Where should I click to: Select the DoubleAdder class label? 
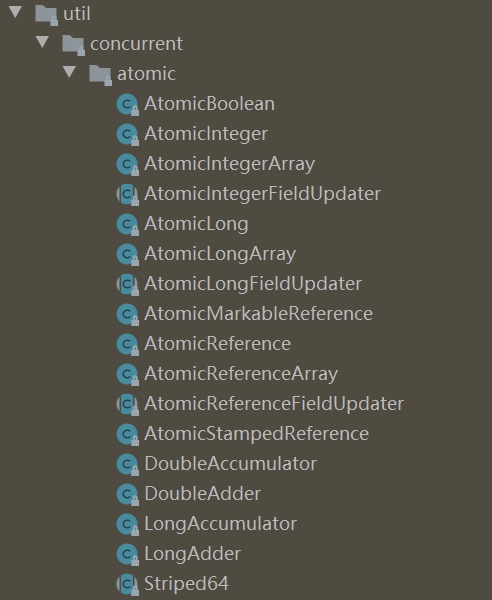[x=203, y=494]
